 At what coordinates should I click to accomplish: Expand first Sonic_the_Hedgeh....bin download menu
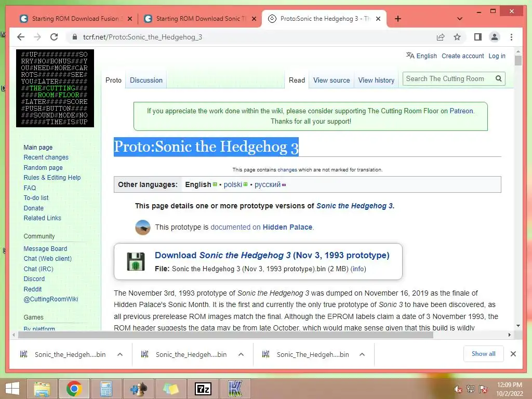(120, 354)
